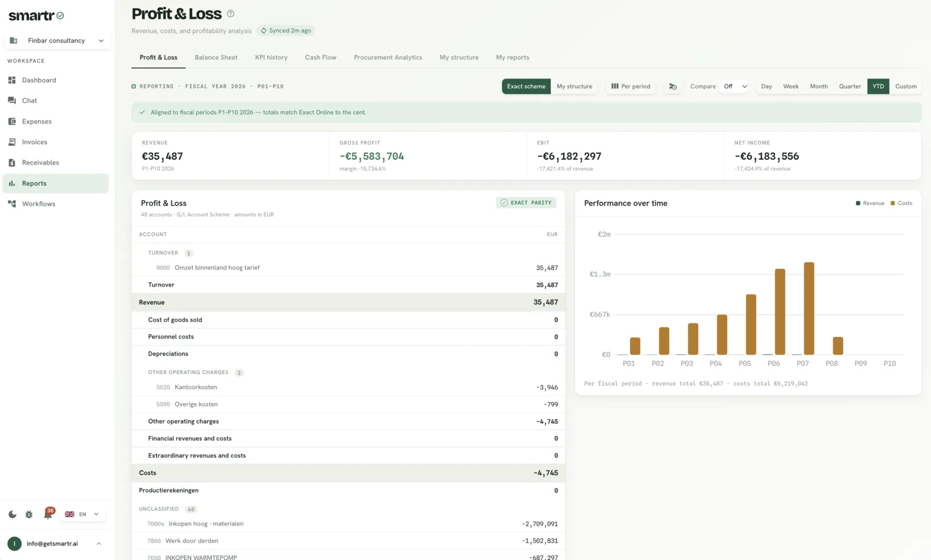The height and width of the screenshot is (560, 931).
Task: Open the Compare Off dropdown
Action: coord(734,86)
